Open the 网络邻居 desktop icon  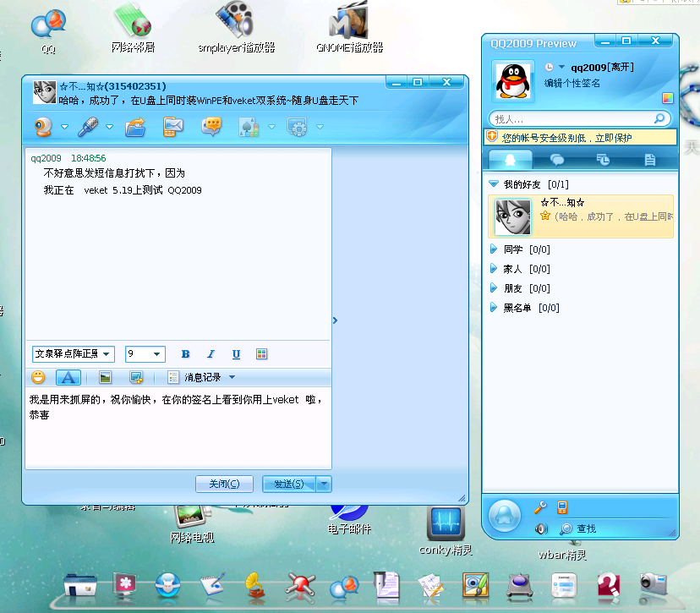(133, 28)
